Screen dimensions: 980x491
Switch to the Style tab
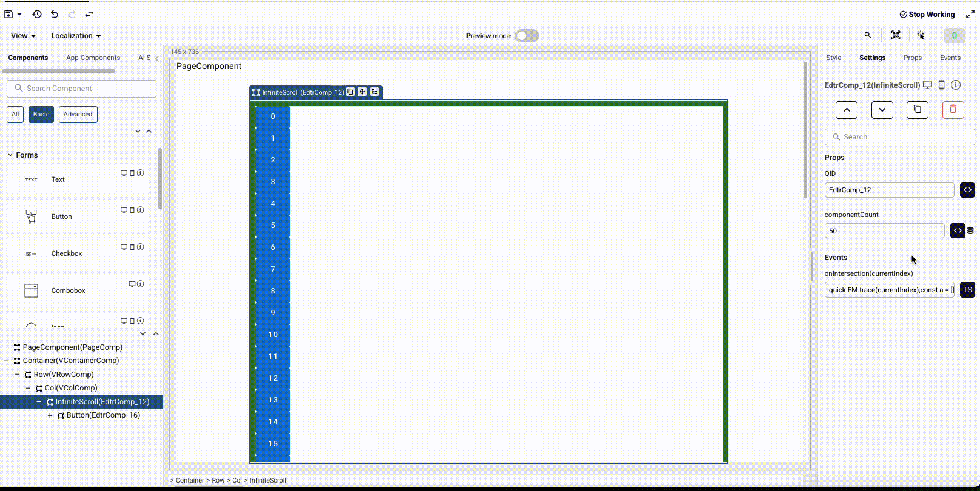pos(833,58)
